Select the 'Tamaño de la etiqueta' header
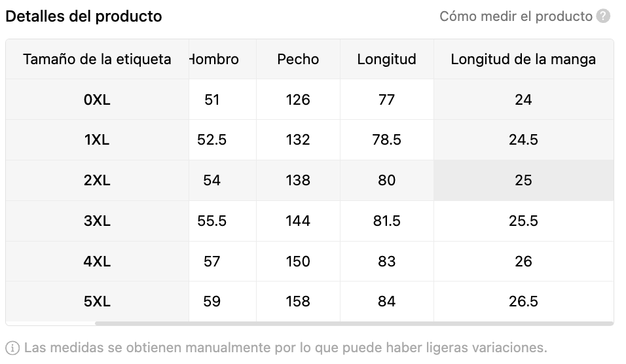The image size is (626, 364). pyautogui.click(x=97, y=60)
